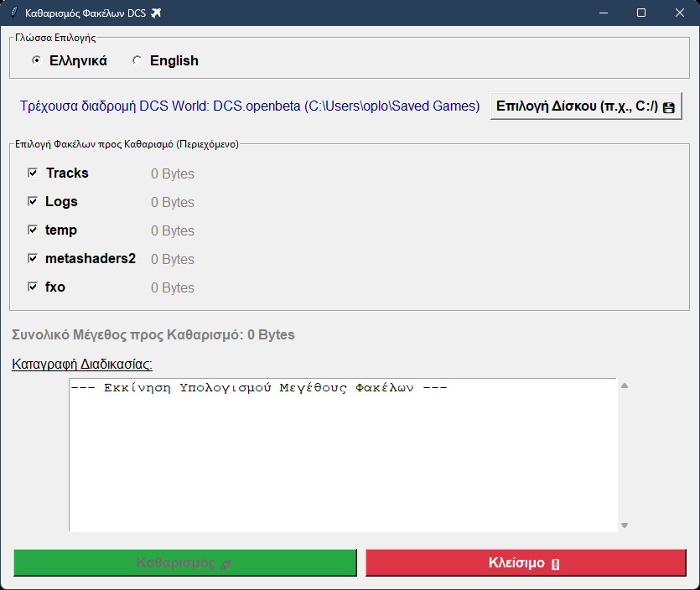This screenshot has height=590, width=700.
Task: Click the log scrollbar down arrow
Action: click(624, 525)
